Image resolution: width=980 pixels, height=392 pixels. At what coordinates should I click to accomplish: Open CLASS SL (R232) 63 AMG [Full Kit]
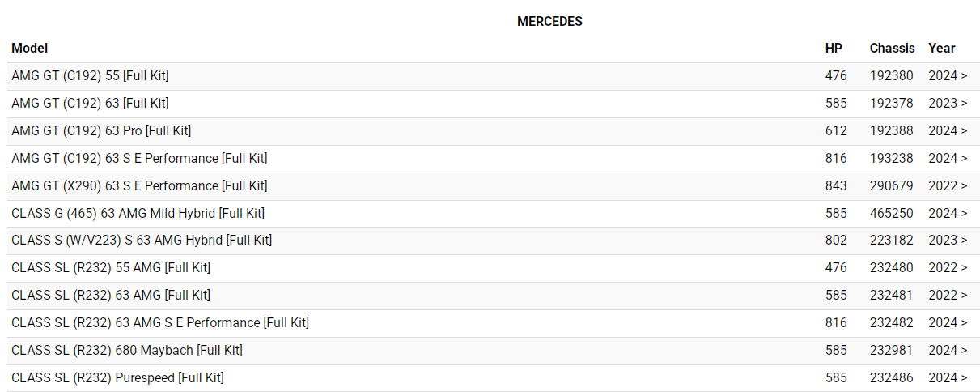(x=111, y=296)
